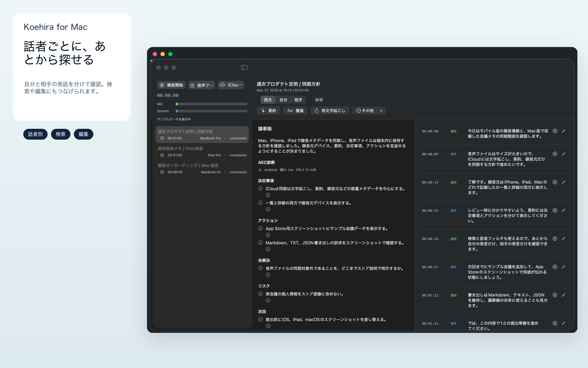Check off 提出前にiOS、iPad、macOS item
588x368 pixels.
tap(261, 319)
